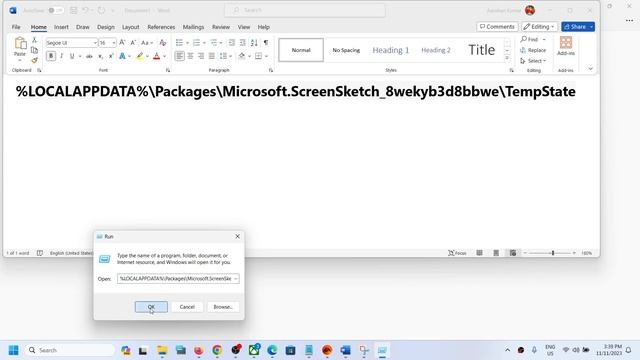Apply subscript formatting
Viewport: 640px width, 360px height.
tap(100, 56)
